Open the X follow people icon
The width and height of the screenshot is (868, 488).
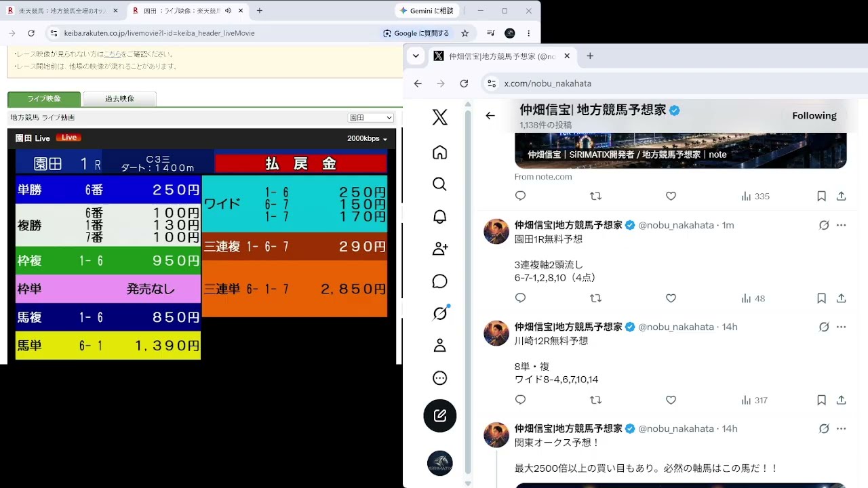coord(439,249)
